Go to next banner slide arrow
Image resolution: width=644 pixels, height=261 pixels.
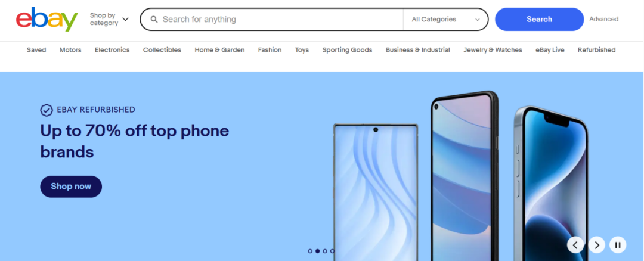point(597,245)
